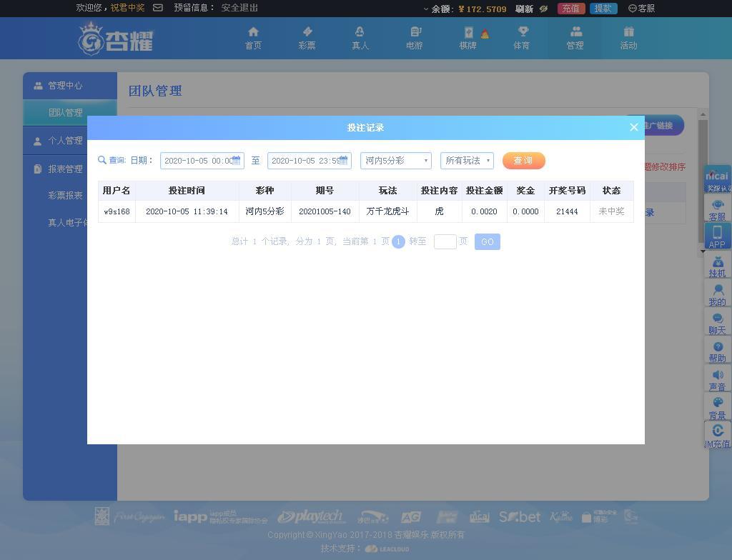Close the 投注记录 dialog

click(633, 127)
